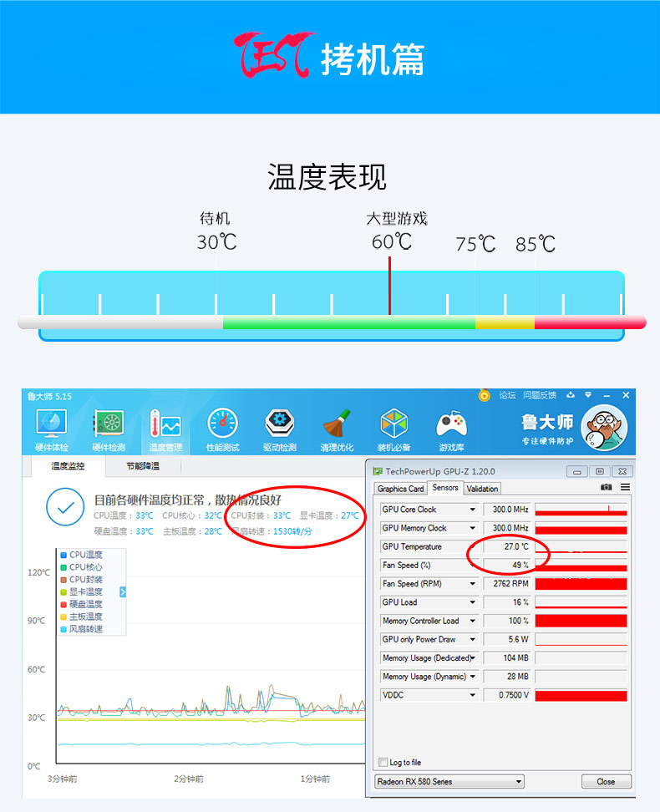
Task: Switch to the 温度监控 tab
Action: [x=68, y=466]
